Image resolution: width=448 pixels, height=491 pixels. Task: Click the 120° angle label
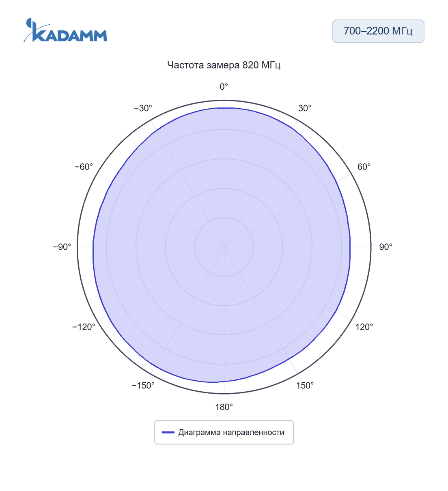pos(364,327)
